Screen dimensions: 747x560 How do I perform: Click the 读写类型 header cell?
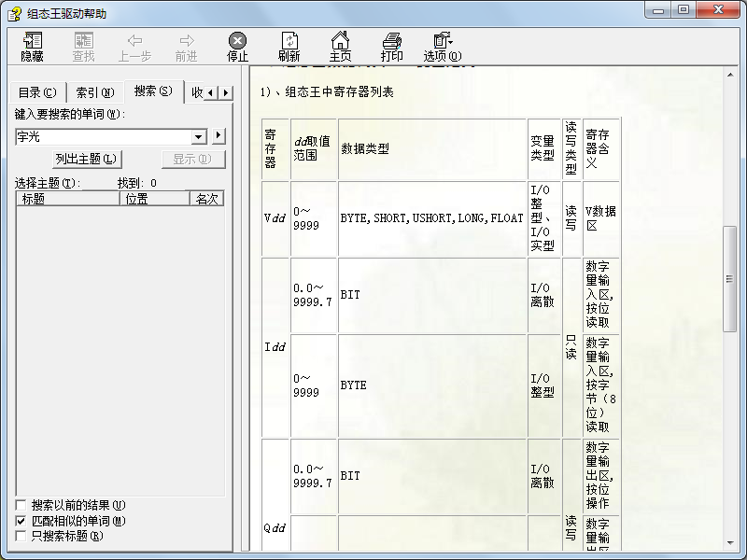(571, 148)
